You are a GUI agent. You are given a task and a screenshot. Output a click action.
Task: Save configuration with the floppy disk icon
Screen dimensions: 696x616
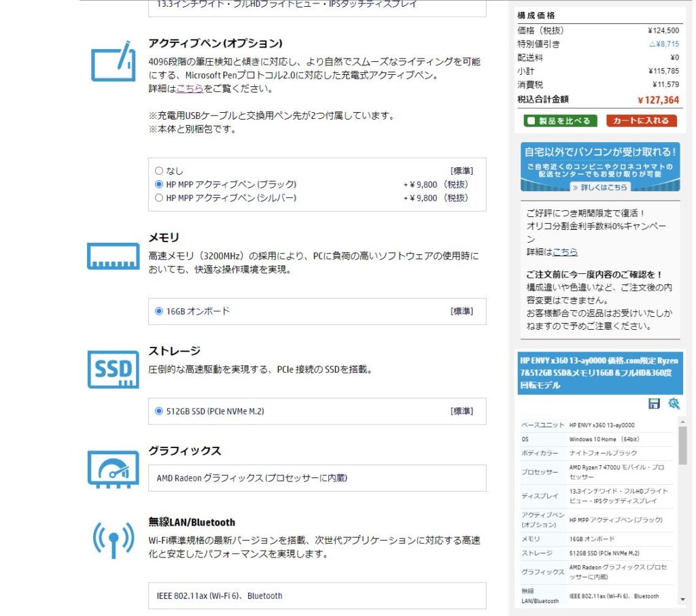click(654, 403)
